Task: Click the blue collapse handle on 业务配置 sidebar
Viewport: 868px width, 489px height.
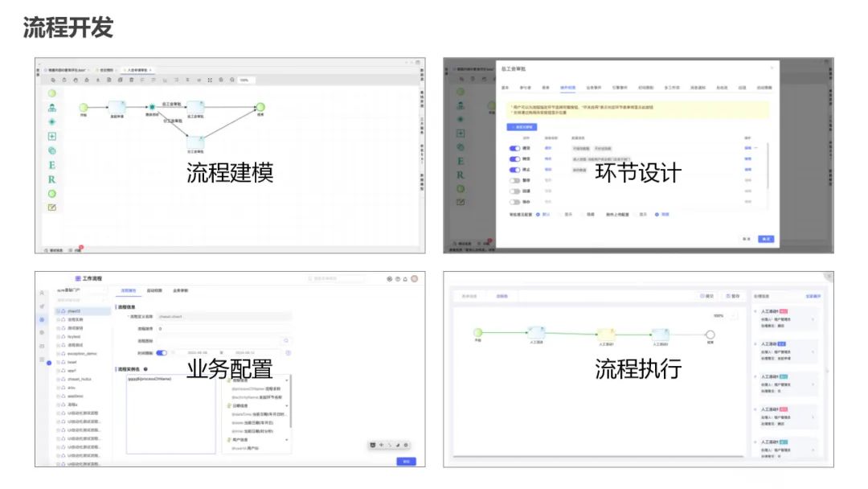Action: click(49, 363)
